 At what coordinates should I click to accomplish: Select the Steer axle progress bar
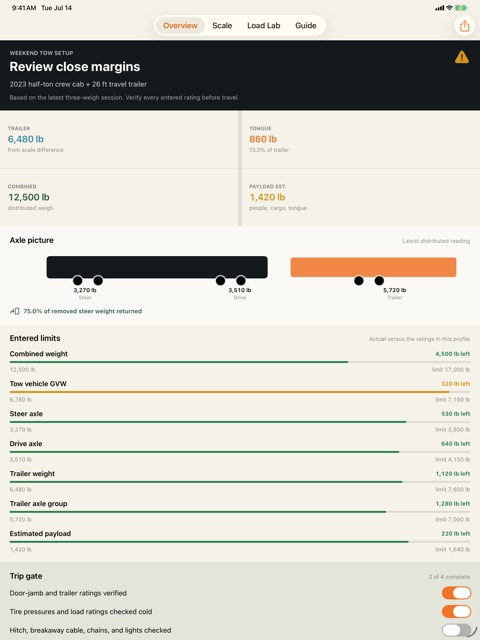240,422
